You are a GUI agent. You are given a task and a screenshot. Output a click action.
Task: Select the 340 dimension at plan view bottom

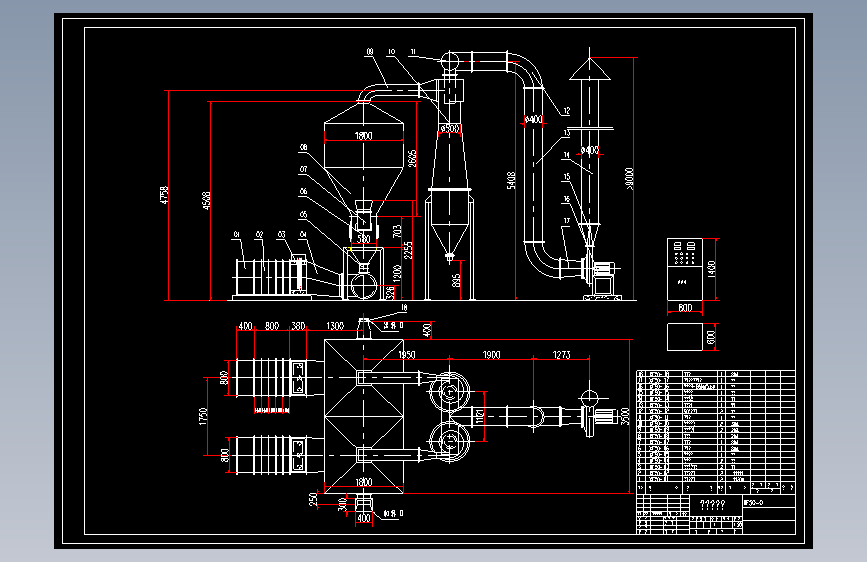342,504
